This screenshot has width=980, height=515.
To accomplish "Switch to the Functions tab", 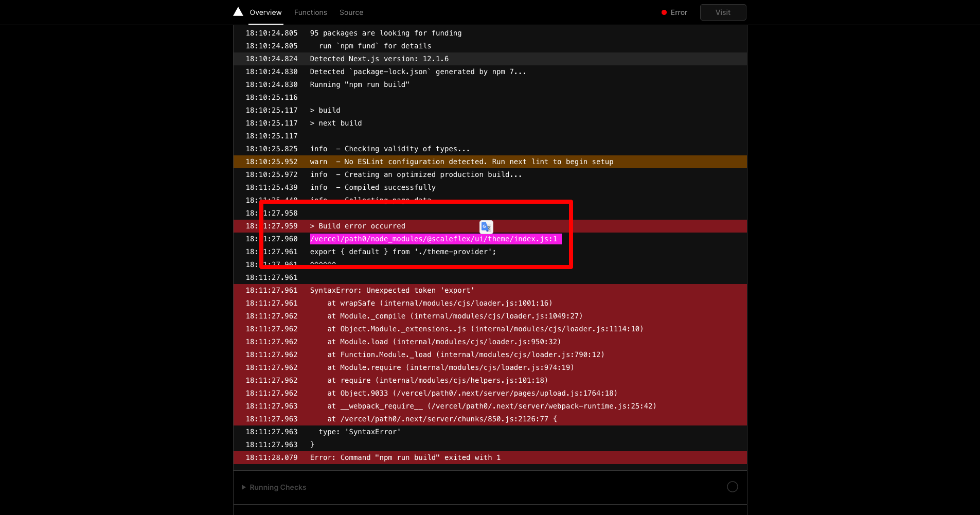I will click(310, 12).
